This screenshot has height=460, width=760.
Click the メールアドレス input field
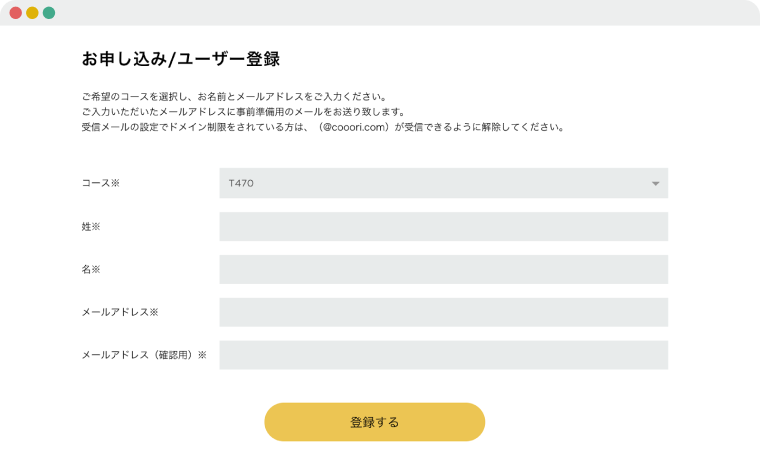click(x=443, y=312)
